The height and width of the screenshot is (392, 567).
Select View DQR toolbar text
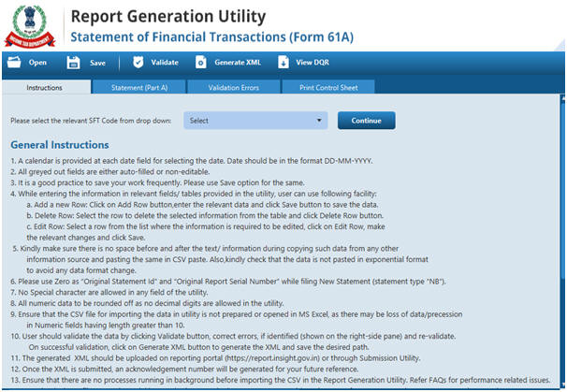coord(313,63)
